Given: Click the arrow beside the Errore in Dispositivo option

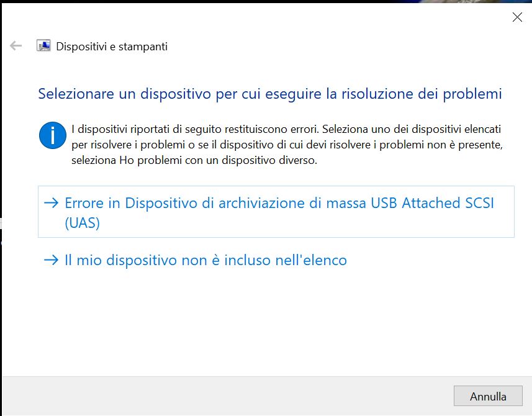Looking at the screenshot, I should [52, 203].
